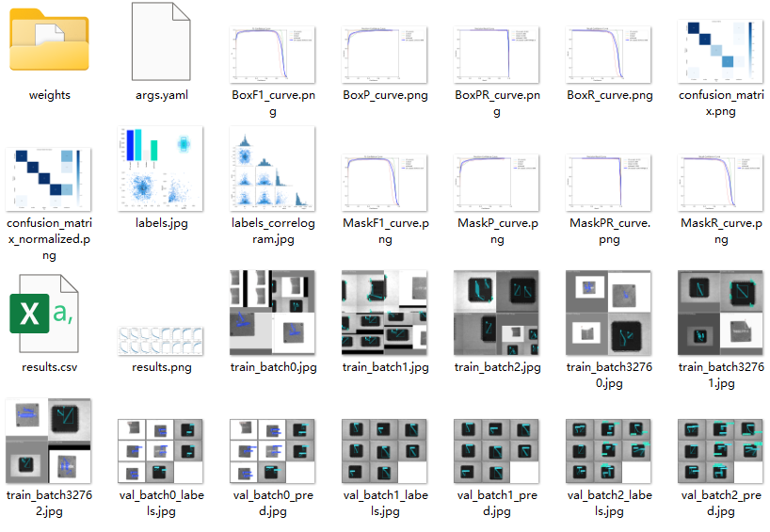Select the results.csv Excel file icon
Viewport: 770px width, 532px height.
click(44, 314)
